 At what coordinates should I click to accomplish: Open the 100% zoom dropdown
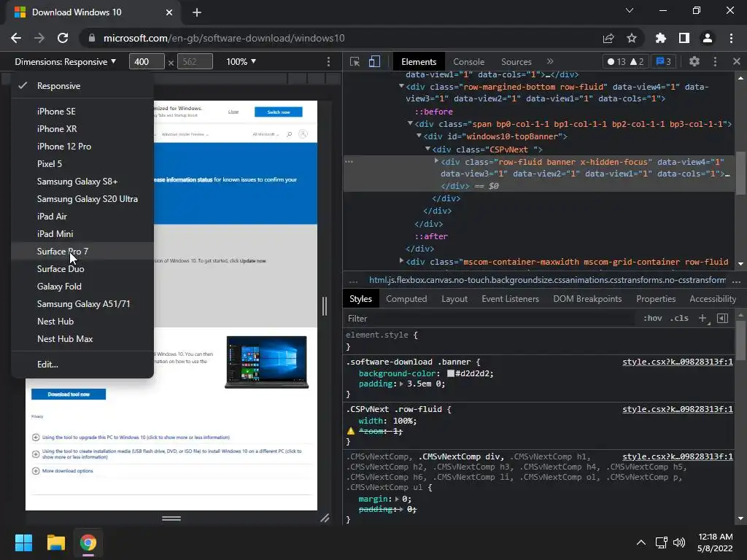click(x=241, y=61)
